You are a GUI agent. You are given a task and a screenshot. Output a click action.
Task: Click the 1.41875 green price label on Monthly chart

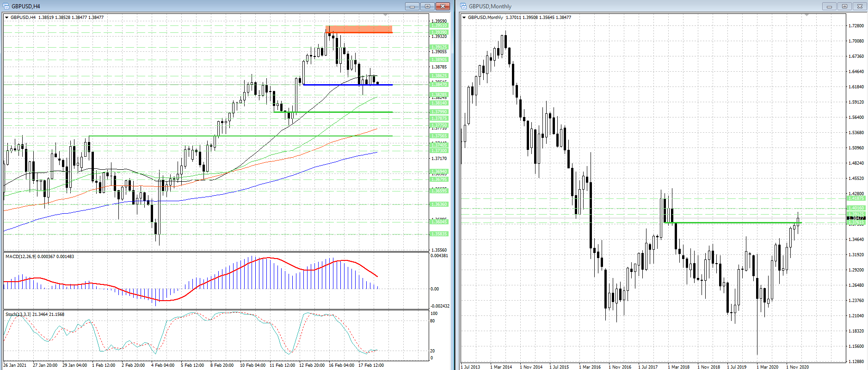click(856, 198)
